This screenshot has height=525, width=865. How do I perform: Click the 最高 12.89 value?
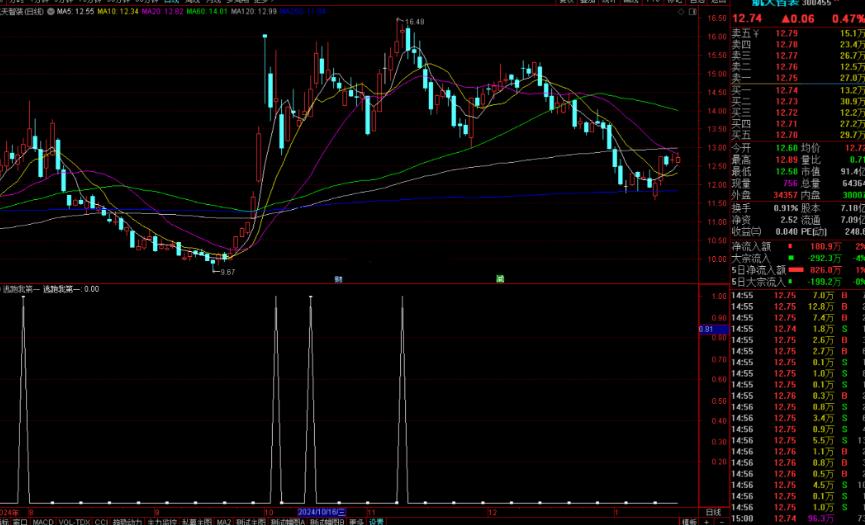point(786,159)
